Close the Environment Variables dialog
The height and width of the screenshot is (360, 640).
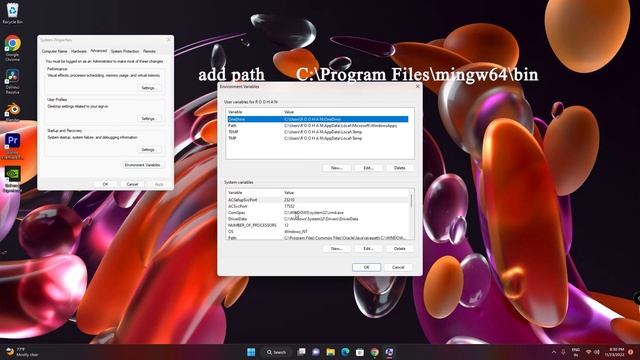417,87
